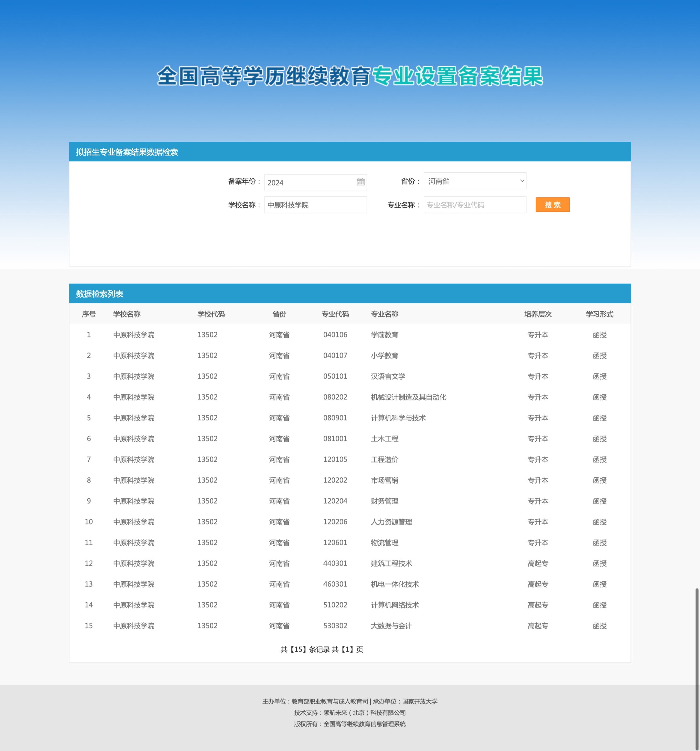Focus the 学校名称 field with 中原科技学院
This screenshot has height=751, width=700.
(315, 205)
